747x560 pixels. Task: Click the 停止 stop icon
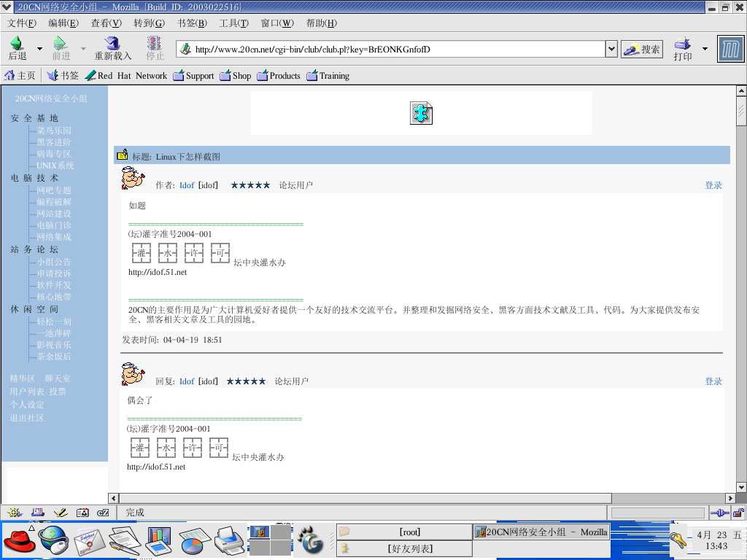click(x=155, y=43)
